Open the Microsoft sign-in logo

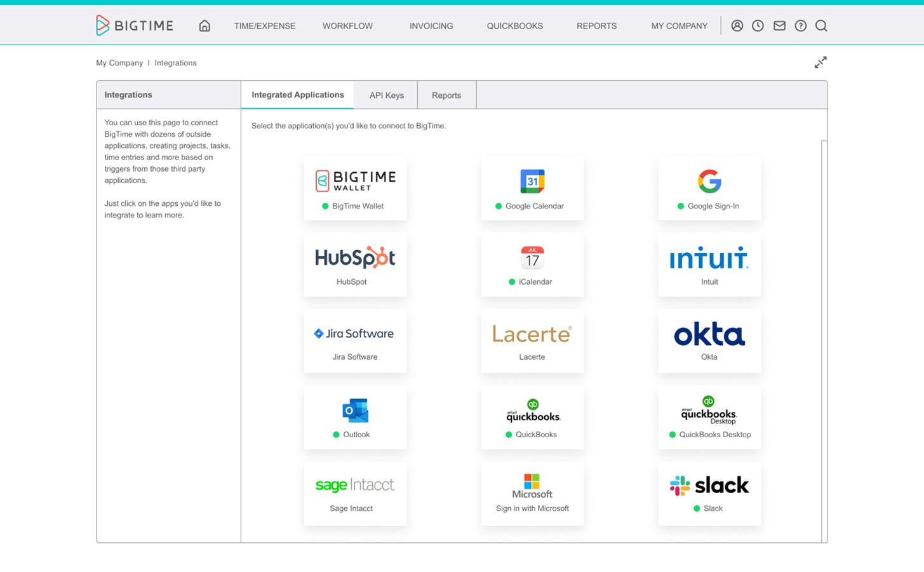pos(532,486)
